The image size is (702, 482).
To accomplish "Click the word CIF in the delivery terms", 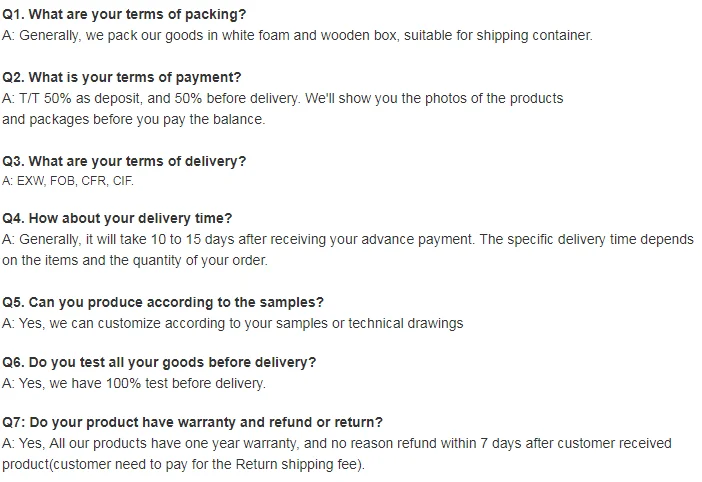I will point(122,181).
